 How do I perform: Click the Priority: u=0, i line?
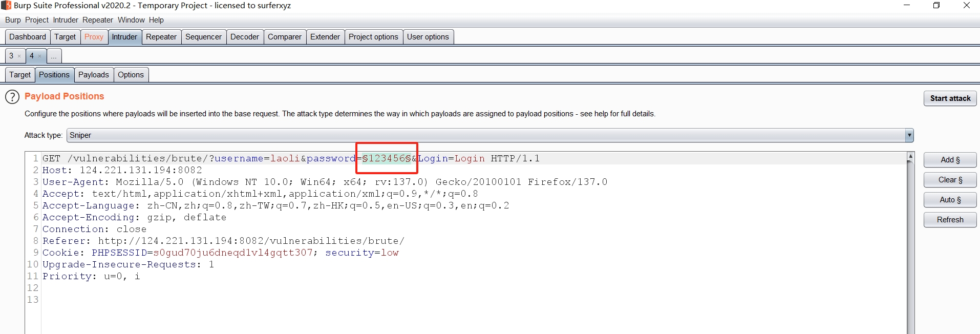point(92,276)
